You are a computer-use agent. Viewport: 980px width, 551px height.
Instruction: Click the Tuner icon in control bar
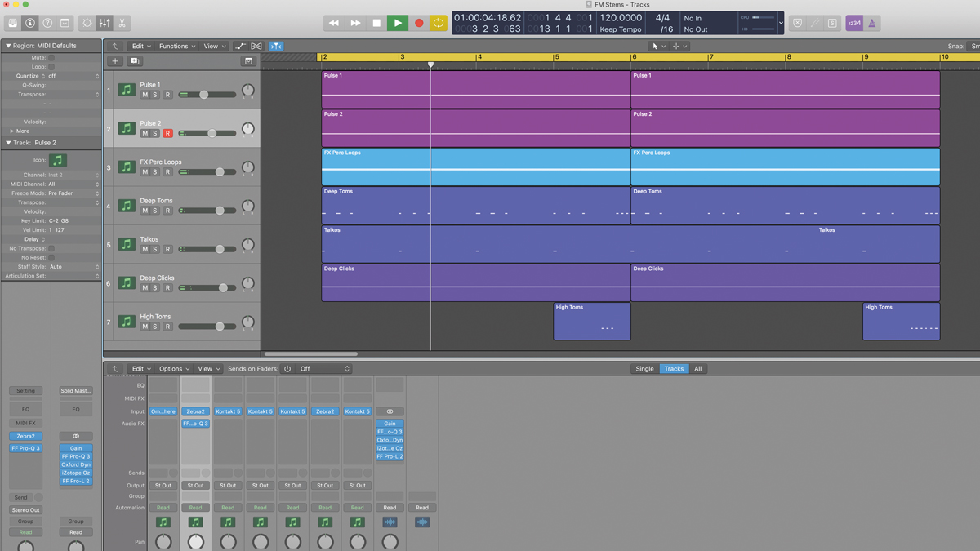(x=815, y=24)
